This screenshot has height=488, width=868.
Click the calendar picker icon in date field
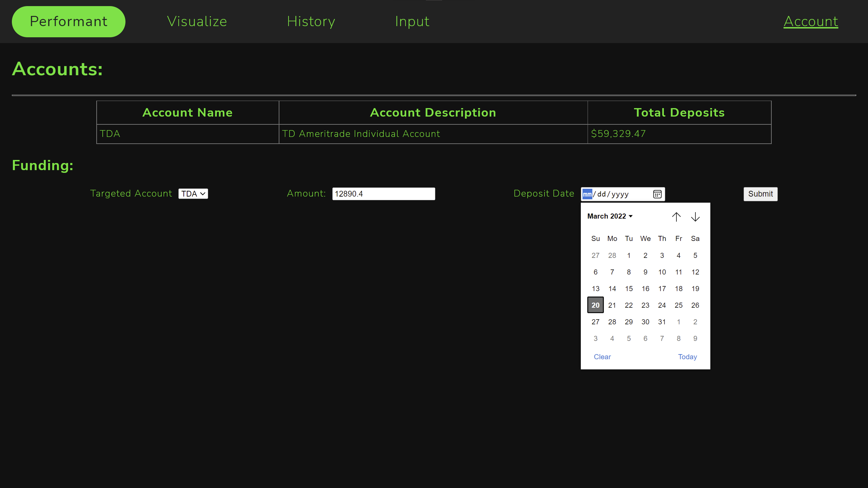click(657, 194)
